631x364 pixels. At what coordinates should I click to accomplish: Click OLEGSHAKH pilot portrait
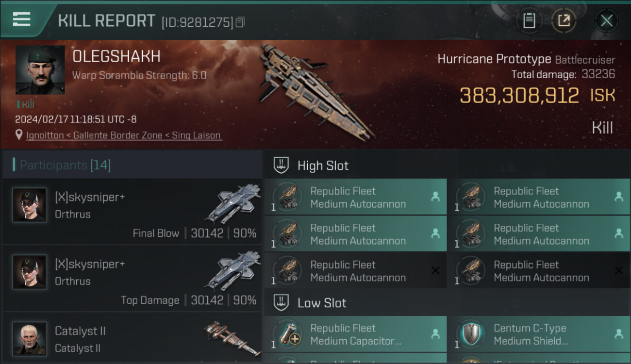pos(40,70)
